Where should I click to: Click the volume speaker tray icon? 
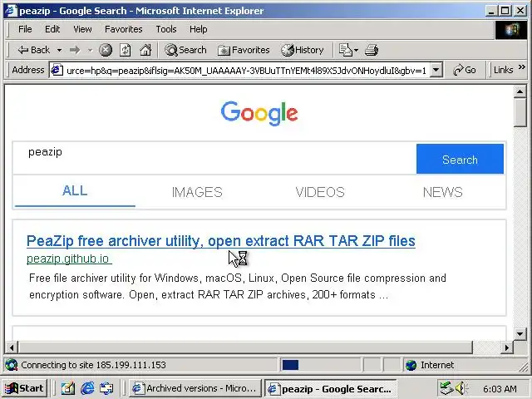[461, 388]
